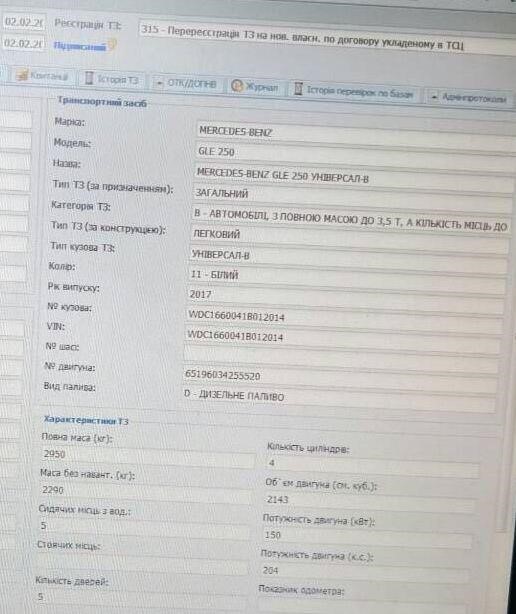Viewport: 516px width, 614px height.
Task: Click the blue link under Реєстрація ТЗ
Action: click(x=79, y=47)
